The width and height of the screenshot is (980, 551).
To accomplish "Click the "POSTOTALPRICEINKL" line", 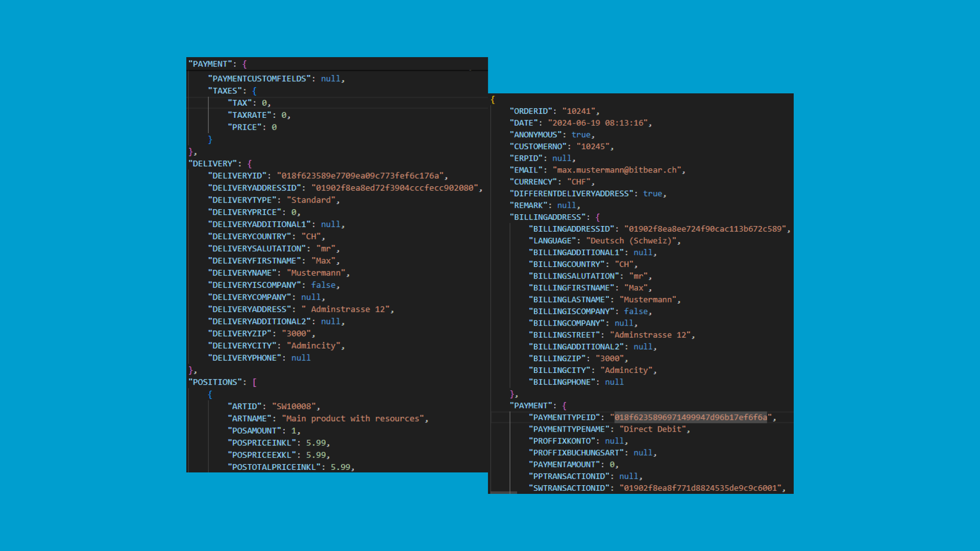I will 291,467.
